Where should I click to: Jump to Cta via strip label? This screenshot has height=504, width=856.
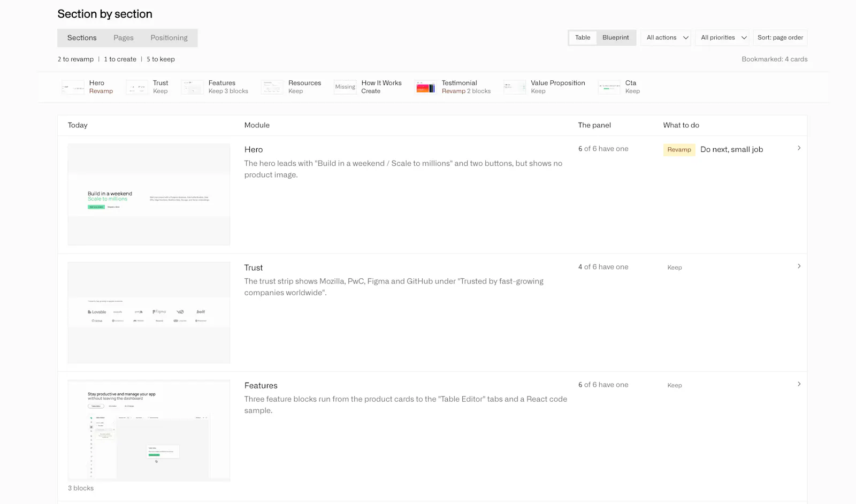(x=631, y=83)
